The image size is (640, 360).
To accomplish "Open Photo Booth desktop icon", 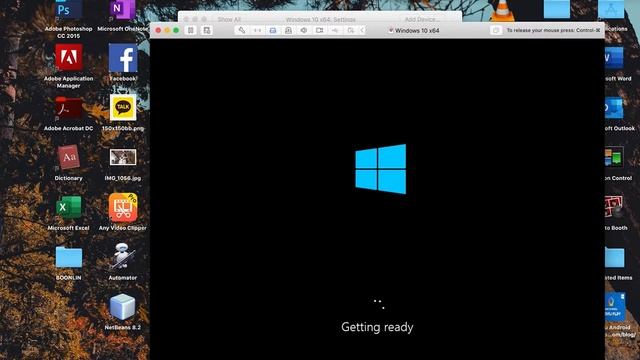I will tap(614, 207).
